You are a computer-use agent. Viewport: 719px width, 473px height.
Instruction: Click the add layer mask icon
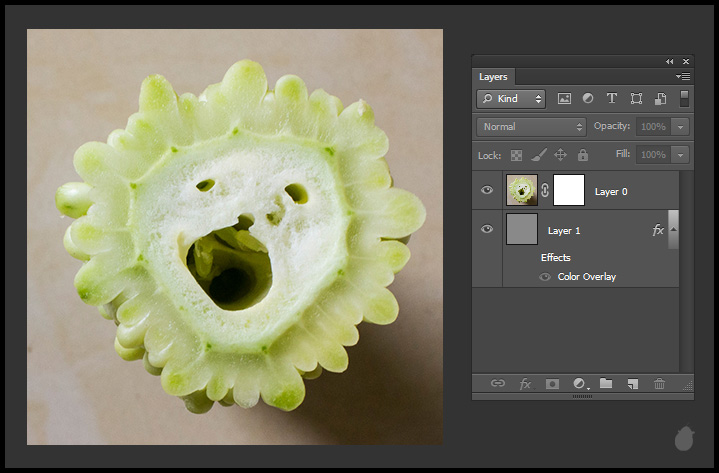(x=552, y=383)
